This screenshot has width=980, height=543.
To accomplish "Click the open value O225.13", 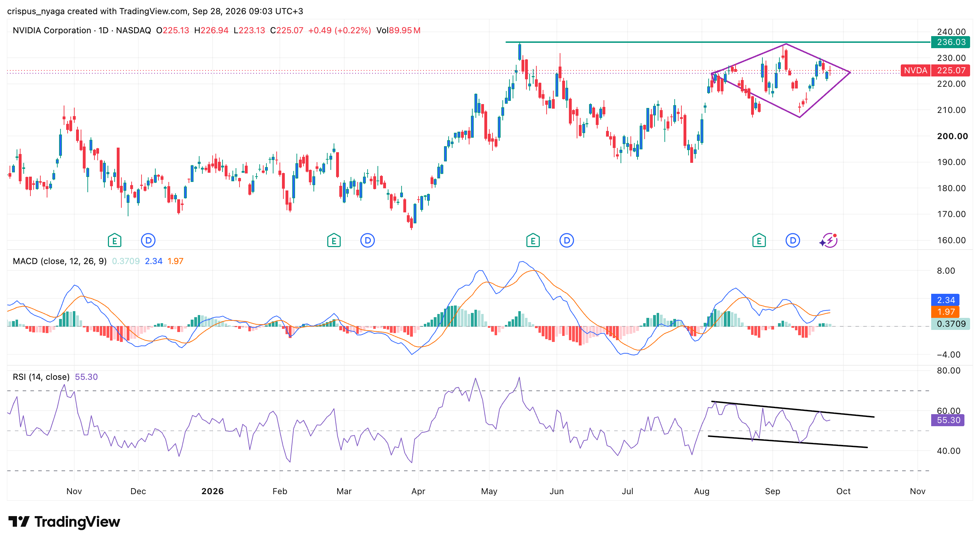I will (x=172, y=30).
